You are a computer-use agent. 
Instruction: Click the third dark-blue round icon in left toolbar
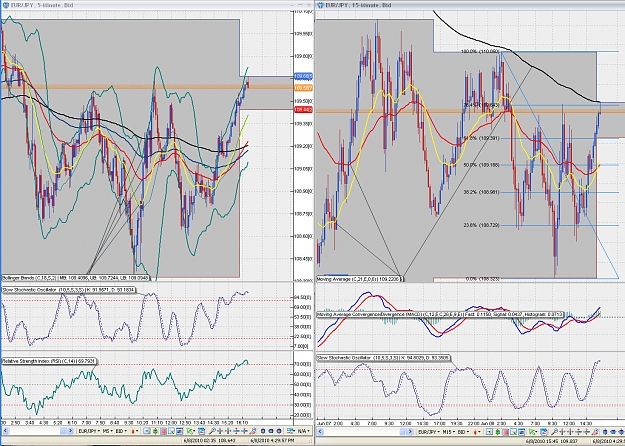279,431
